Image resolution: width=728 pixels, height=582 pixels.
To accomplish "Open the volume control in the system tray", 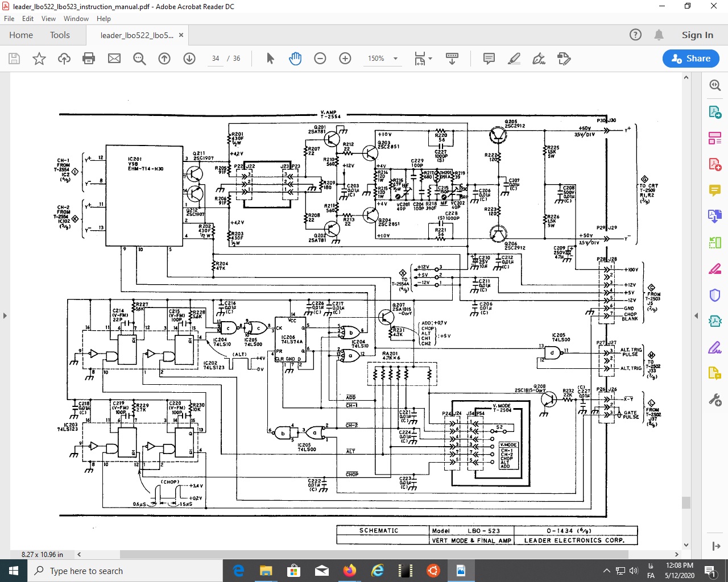I will pyautogui.click(x=634, y=571).
